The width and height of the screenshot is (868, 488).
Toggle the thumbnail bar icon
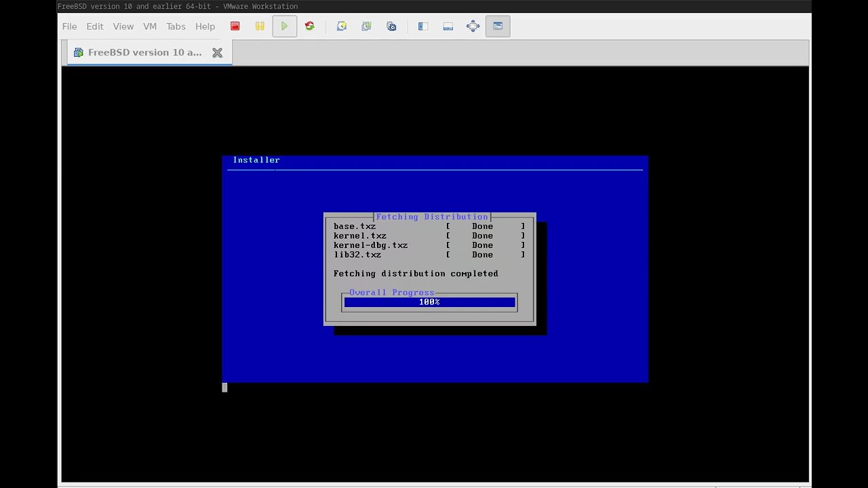448,26
